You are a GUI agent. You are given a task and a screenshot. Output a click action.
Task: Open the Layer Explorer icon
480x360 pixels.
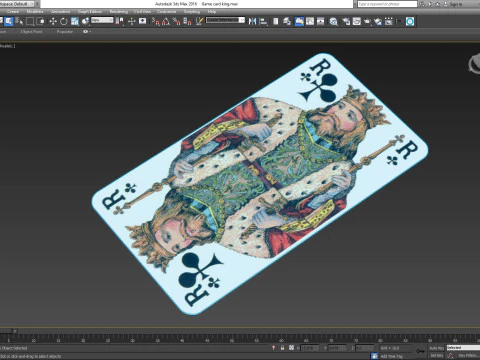(287, 21)
